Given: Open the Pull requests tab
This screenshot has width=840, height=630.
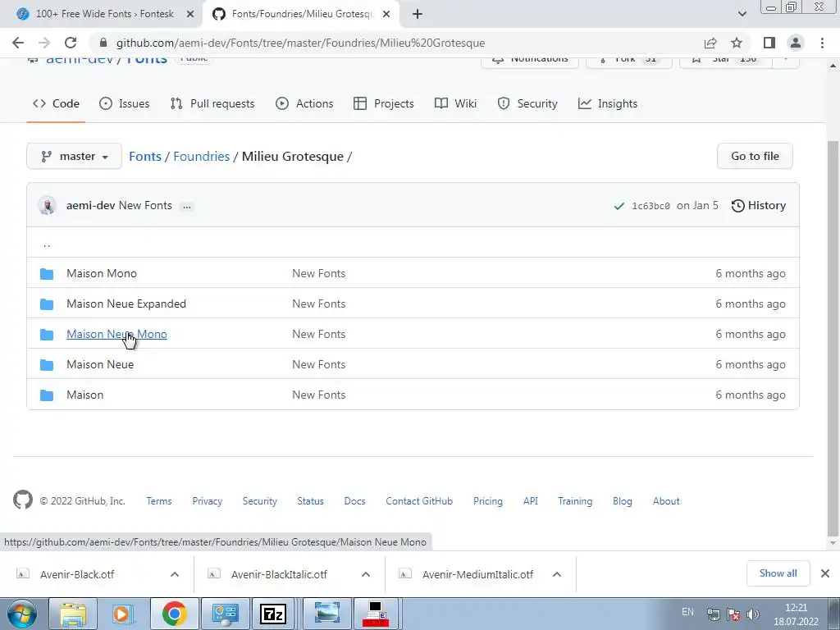Looking at the screenshot, I should point(212,103).
